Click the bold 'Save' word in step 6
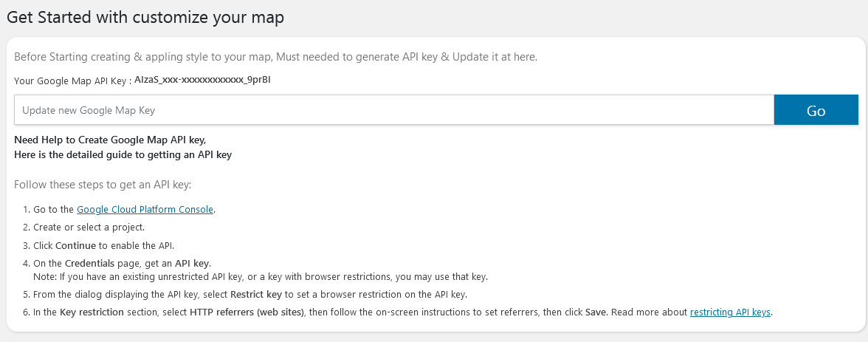The height and width of the screenshot is (342, 868). pos(596,312)
